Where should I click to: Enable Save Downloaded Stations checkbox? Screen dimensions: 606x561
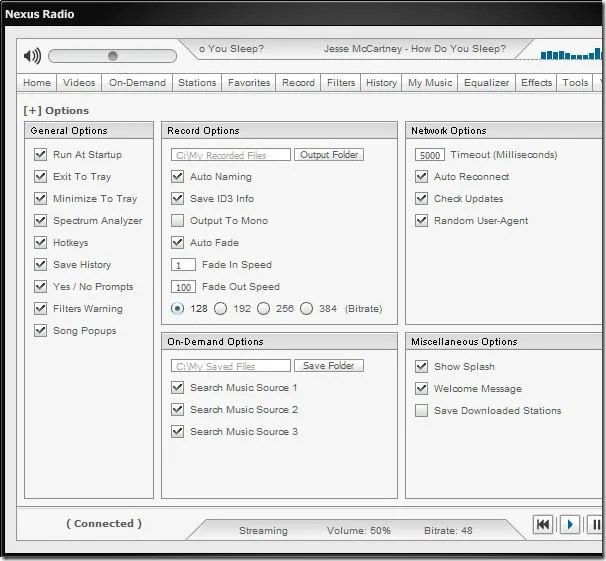[x=421, y=410]
